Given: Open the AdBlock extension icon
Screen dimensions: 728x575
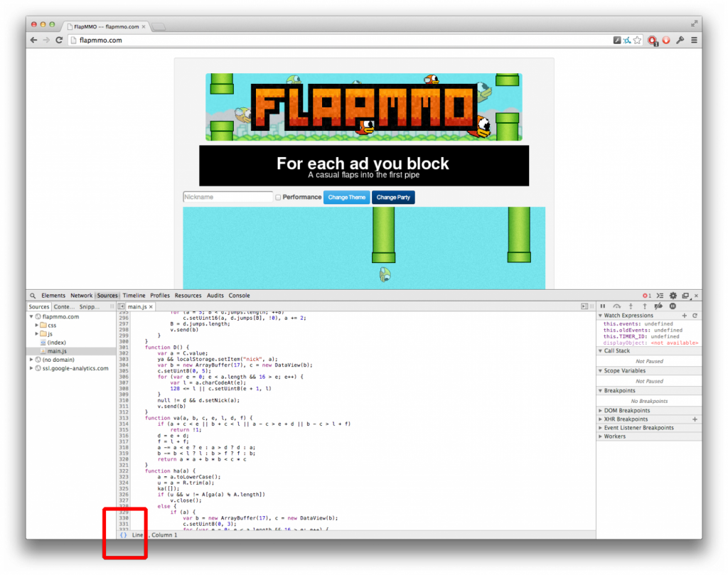Looking at the screenshot, I should [653, 41].
